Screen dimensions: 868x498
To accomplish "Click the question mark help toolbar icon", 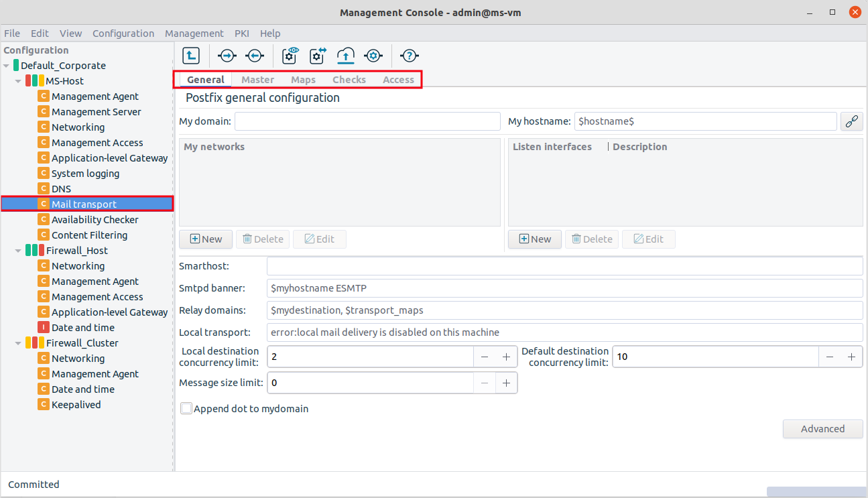I will [410, 56].
